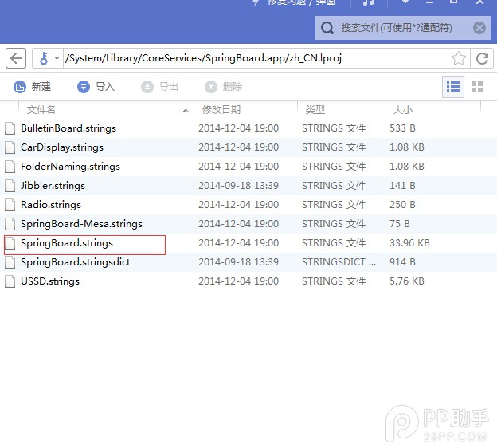Click the 2014-09-18 13:39 date of Jibbler.strings
This screenshot has width=497, height=448.
pos(238,186)
